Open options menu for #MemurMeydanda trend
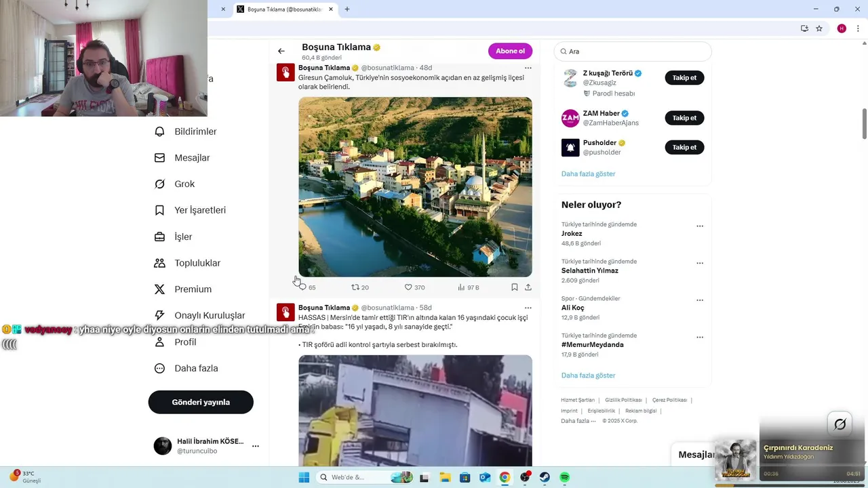 click(x=700, y=338)
